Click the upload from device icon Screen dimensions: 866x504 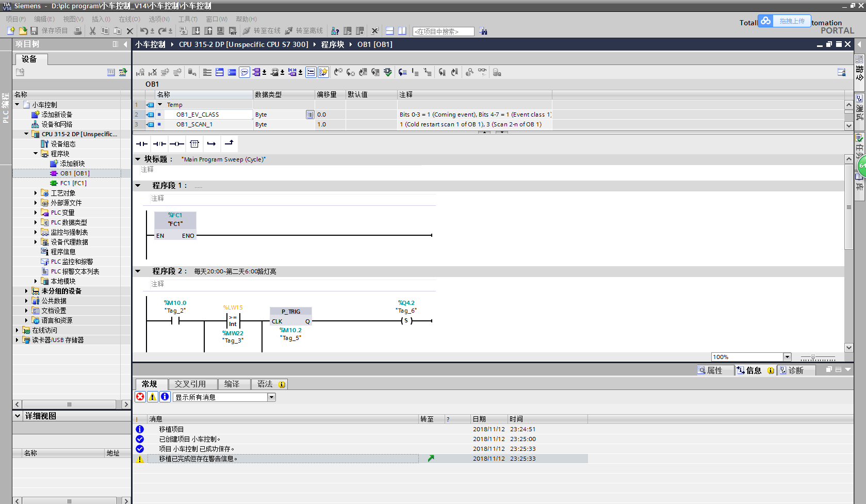[208, 31]
